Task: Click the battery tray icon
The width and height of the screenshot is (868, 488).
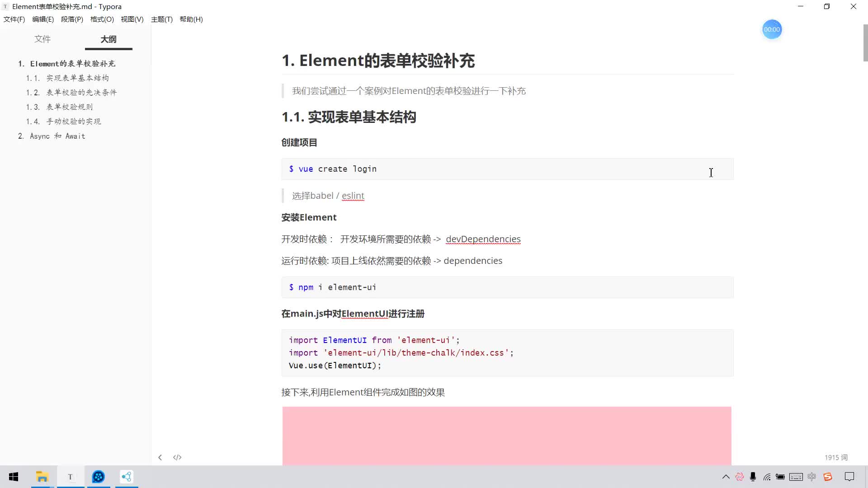Action: 780,477
